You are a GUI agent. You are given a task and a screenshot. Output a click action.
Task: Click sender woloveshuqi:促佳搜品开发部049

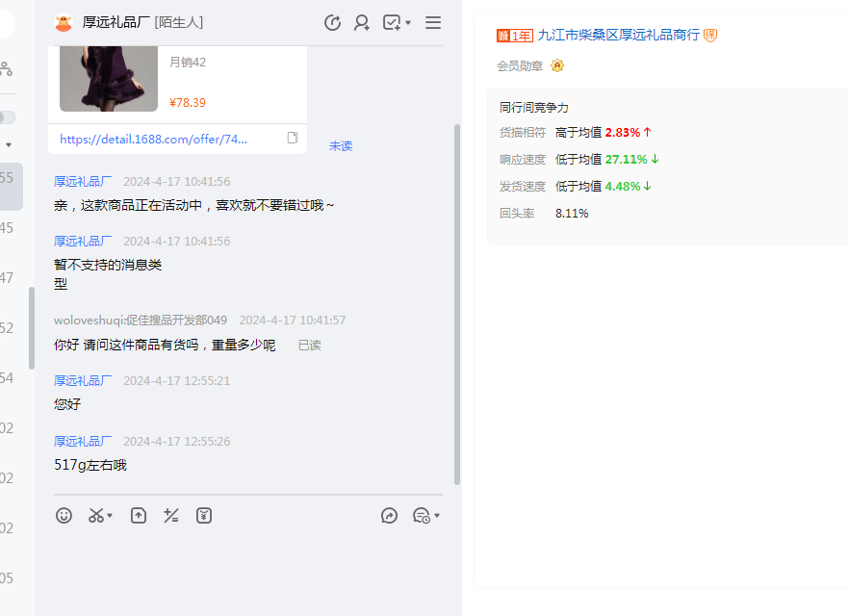[141, 321]
